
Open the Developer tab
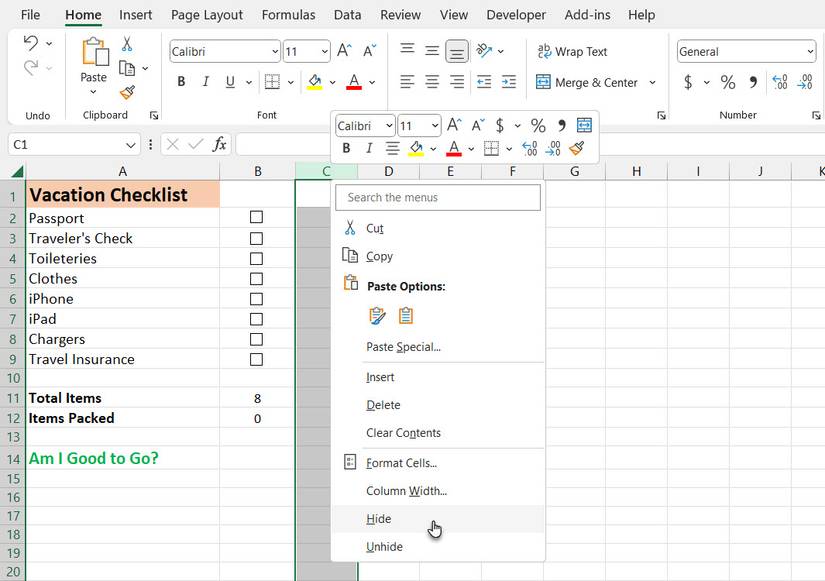click(x=516, y=15)
